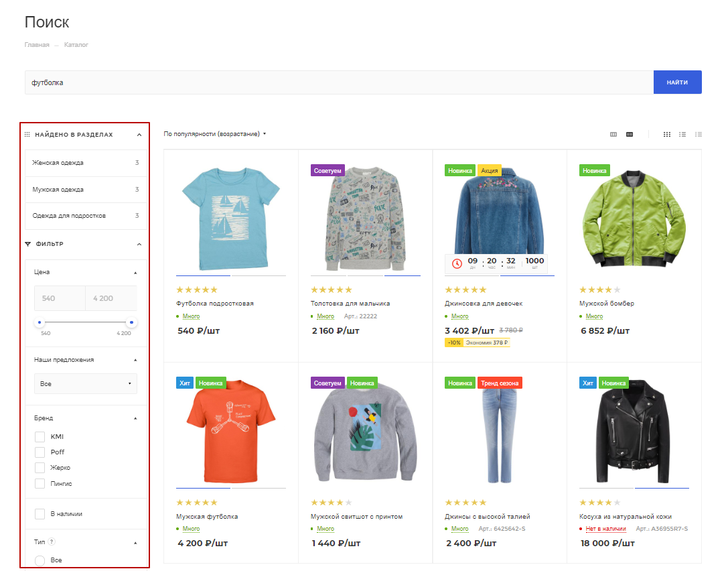728x571 pixels.
Task: Click the black leather jacket image
Action: [634, 431]
